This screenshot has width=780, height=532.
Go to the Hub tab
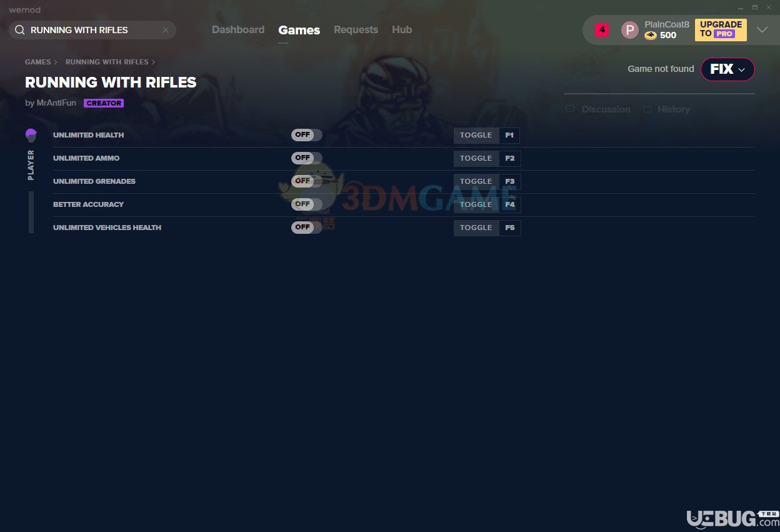tap(402, 30)
